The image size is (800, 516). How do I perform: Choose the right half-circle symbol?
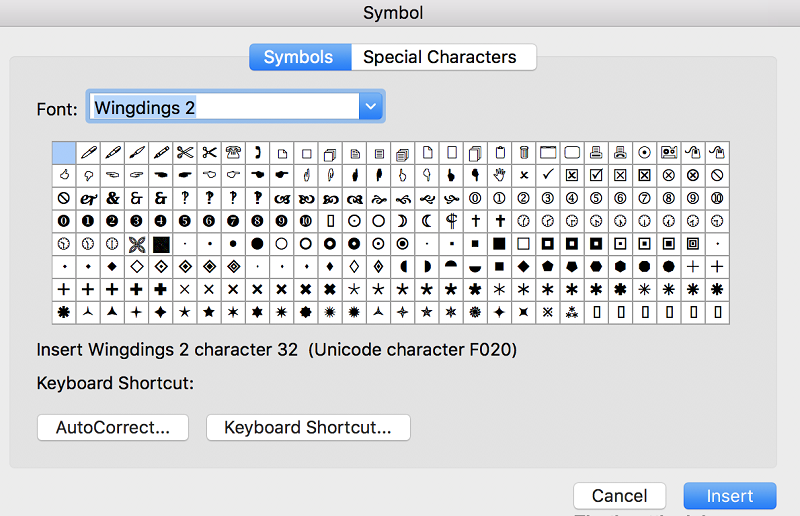(x=427, y=266)
